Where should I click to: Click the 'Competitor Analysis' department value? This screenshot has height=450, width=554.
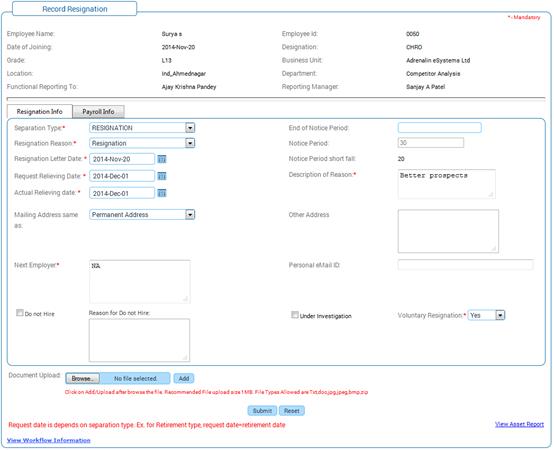(x=433, y=73)
